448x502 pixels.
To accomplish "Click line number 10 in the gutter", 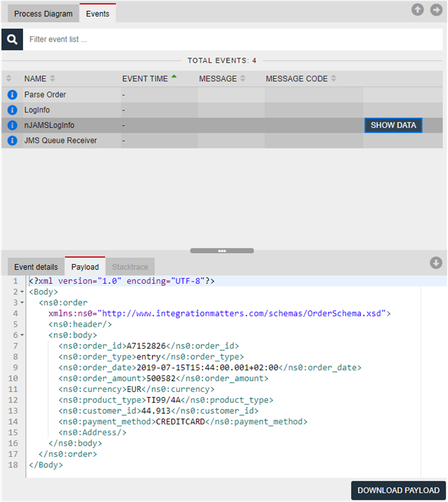I will [x=12, y=378].
